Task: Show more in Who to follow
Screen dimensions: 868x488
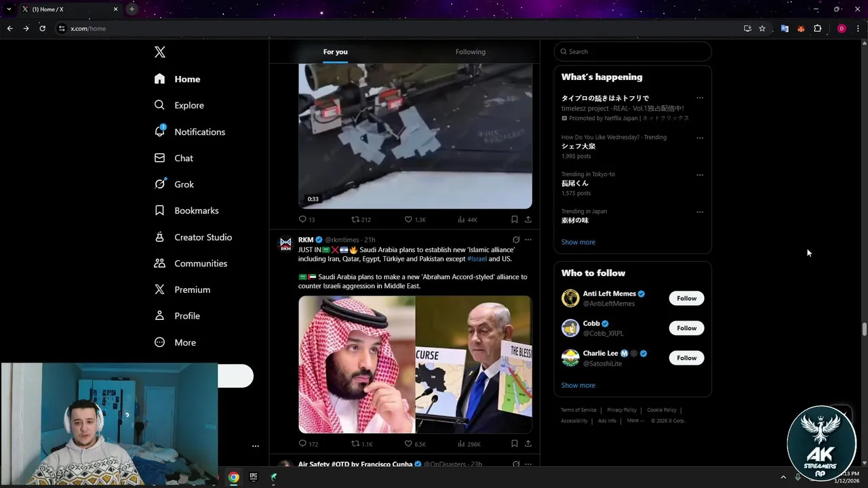Action: click(x=578, y=385)
